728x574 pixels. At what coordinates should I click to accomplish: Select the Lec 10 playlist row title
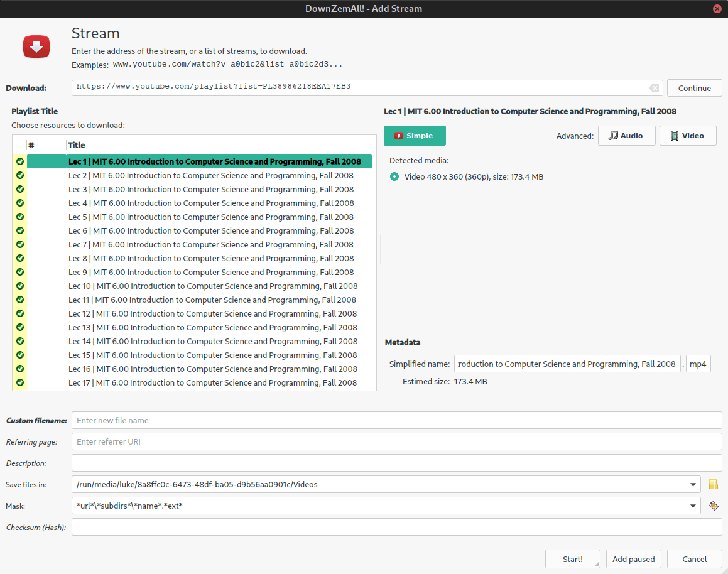(213, 286)
